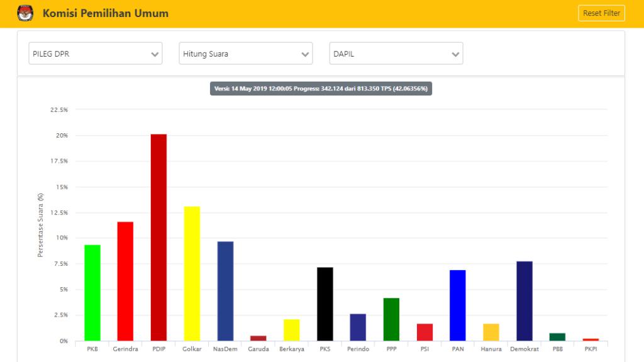
Task: Click the version progress badge
Action: [321, 89]
